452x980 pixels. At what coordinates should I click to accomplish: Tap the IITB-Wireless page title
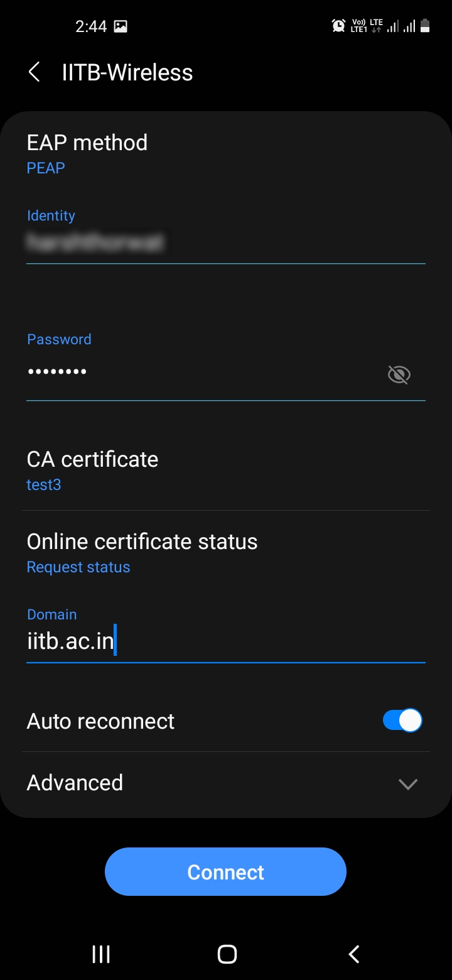127,72
